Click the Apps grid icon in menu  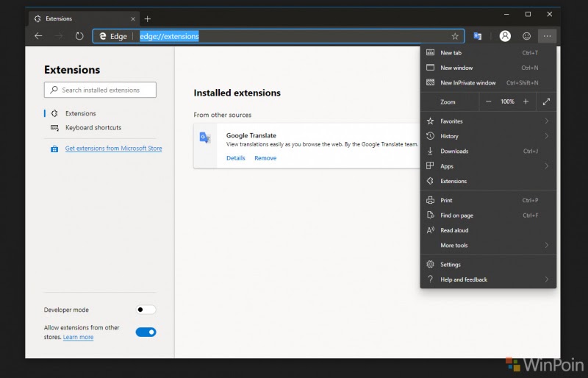tap(430, 166)
